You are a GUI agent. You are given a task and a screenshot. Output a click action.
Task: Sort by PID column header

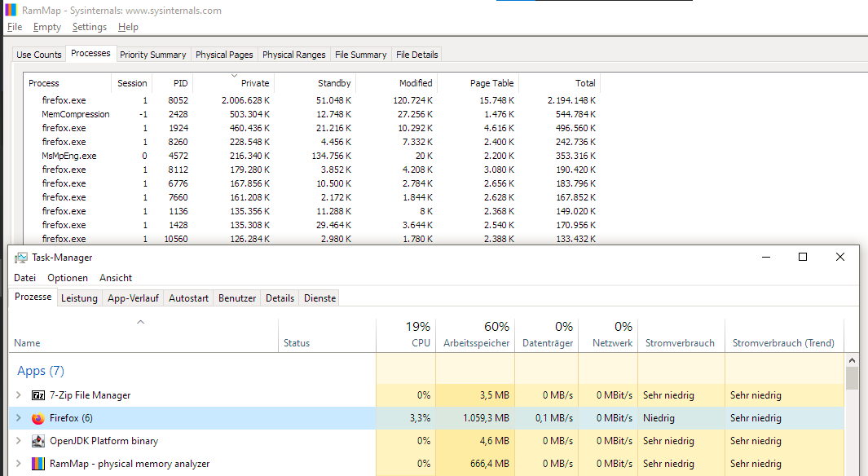[172, 83]
